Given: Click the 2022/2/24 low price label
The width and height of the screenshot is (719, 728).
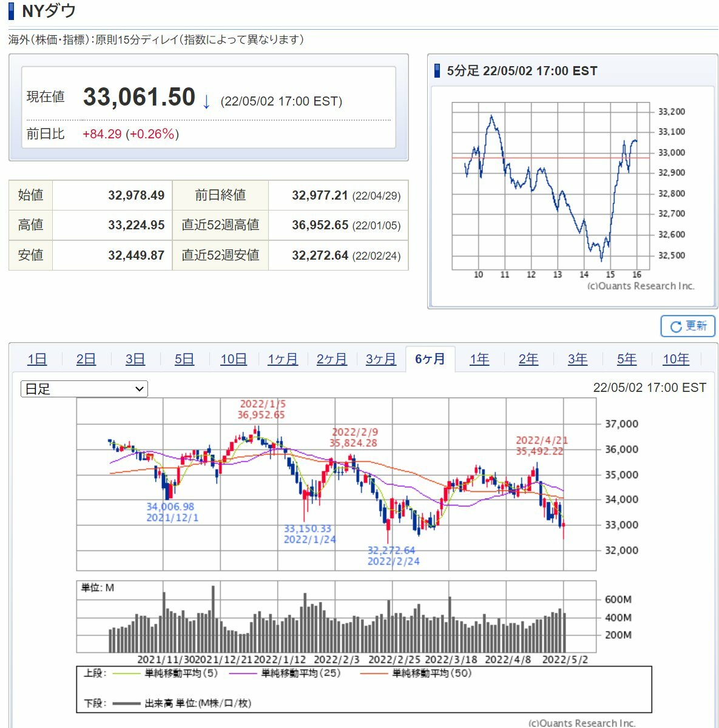Looking at the screenshot, I should [x=393, y=556].
